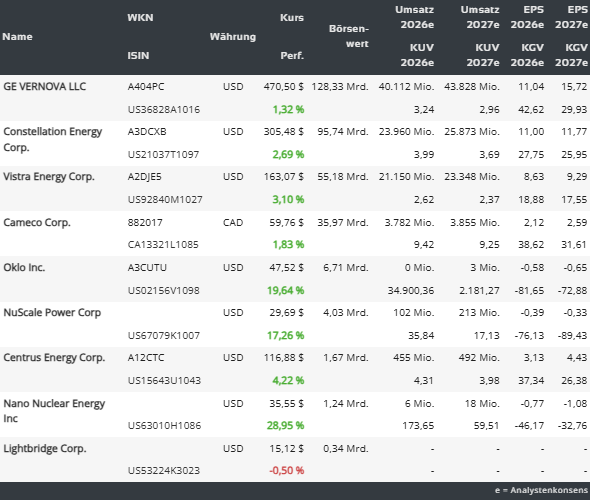Click Nano Nuclear performance 28,95 %
Screen dimensions: 590x500
pos(286,426)
